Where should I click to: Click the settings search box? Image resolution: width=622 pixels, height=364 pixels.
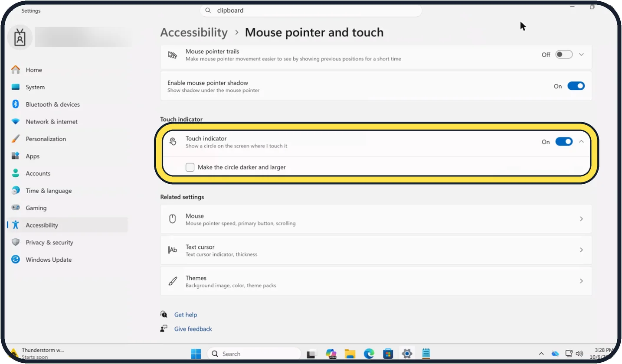click(311, 10)
